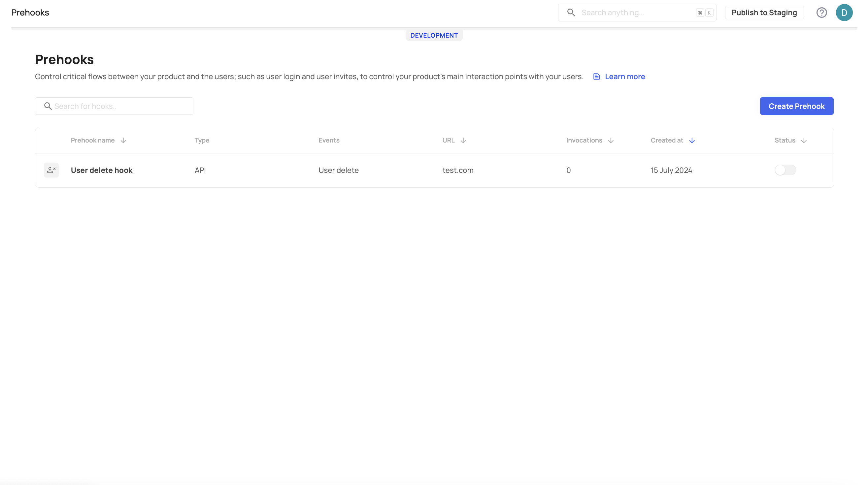Click Publish to Staging button
The height and width of the screenshot is (485, 868).
click(764, 13)
